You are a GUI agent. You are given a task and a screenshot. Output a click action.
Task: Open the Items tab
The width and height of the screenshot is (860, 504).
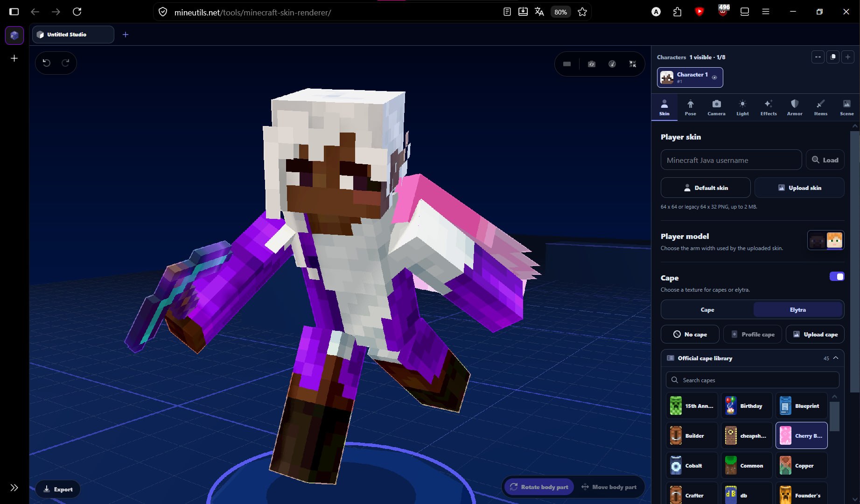(821, 107)
